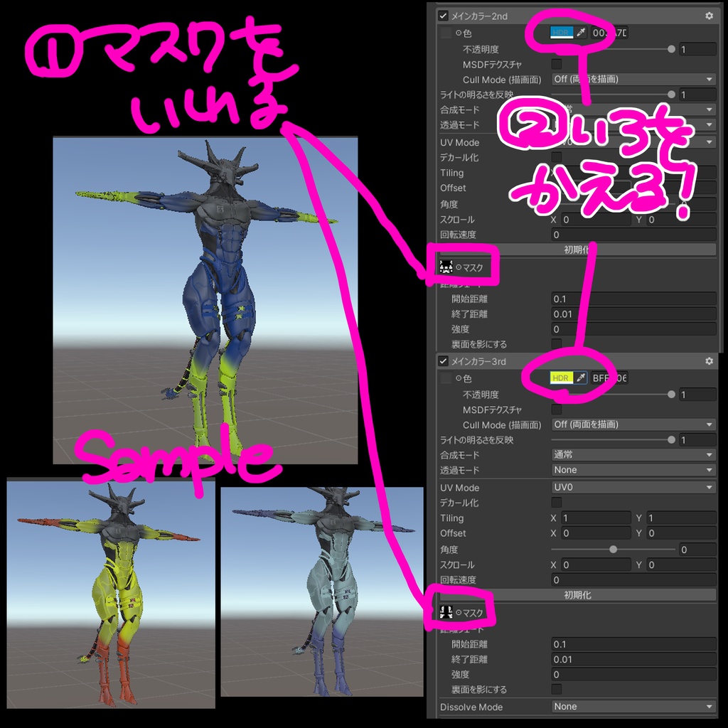Open Dissolve Mode None dropdown
728x728 pixels.
click(633, 707)
